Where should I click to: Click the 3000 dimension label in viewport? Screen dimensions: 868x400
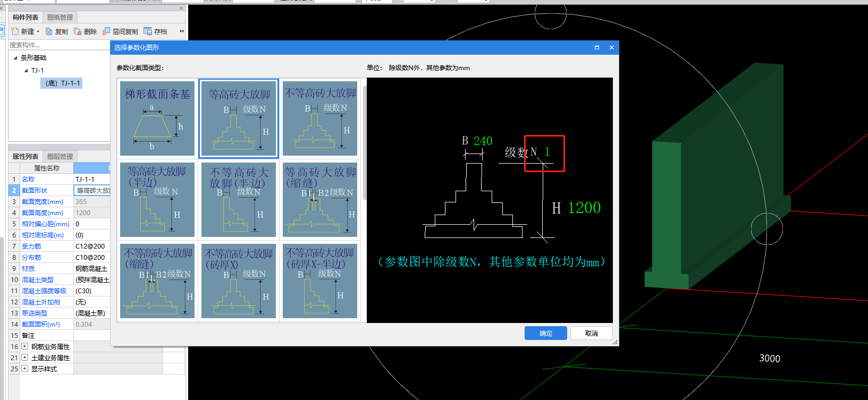(770, 359)
